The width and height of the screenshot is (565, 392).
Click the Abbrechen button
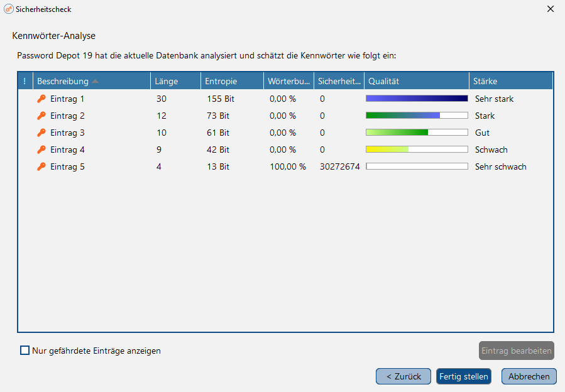point(529,376)
